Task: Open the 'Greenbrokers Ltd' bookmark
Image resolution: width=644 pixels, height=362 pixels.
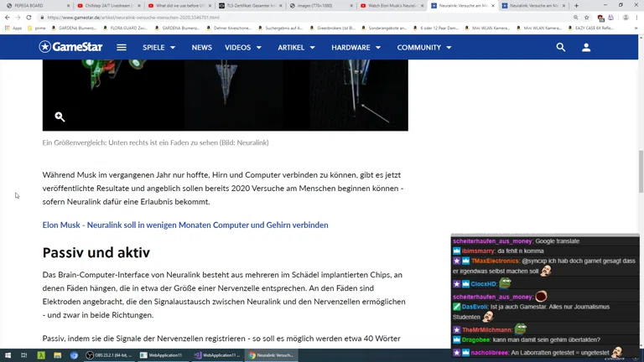Action: tap(332, 28)
